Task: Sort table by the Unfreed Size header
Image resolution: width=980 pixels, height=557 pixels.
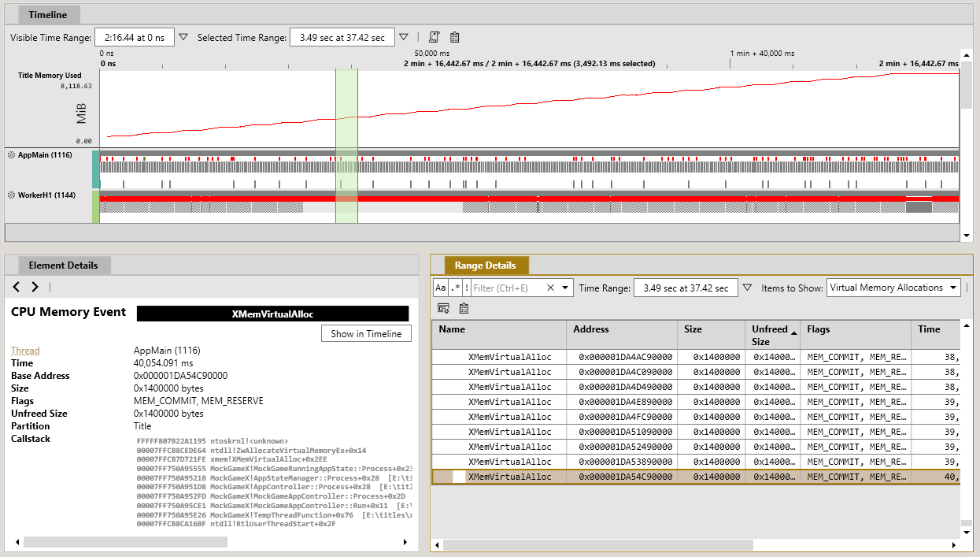Action: (x=774, y=334)
